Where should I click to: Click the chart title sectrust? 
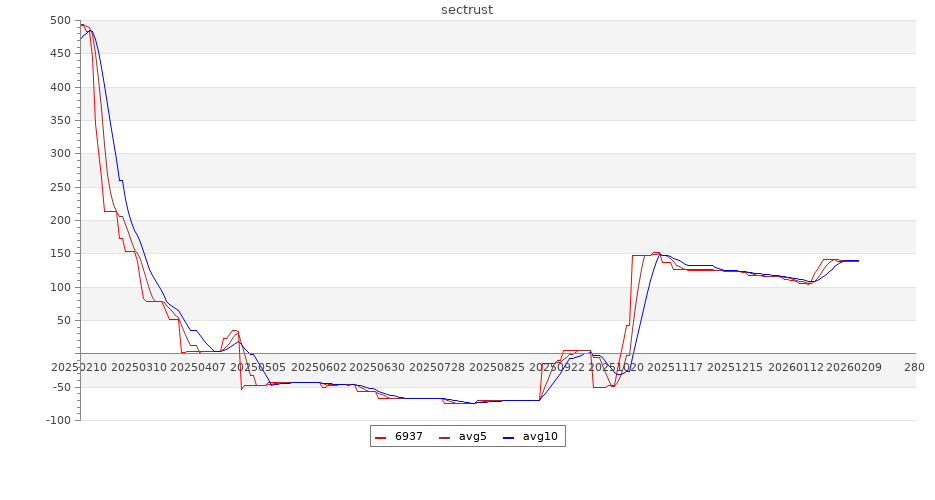467,10
